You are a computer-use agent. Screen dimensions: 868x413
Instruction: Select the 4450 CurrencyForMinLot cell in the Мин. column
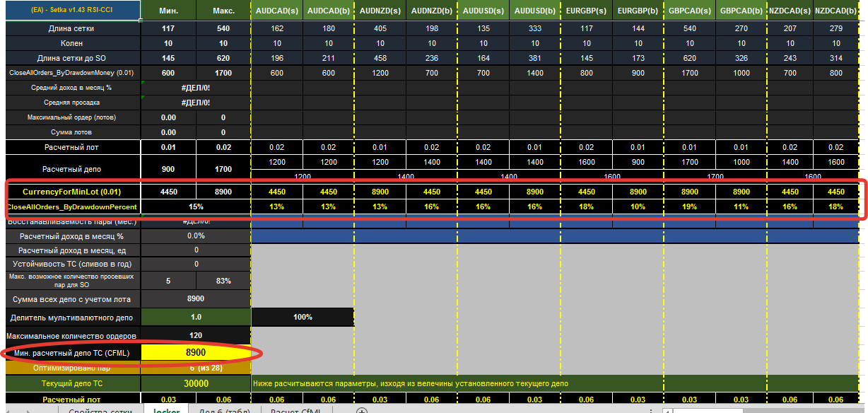point(169,192)
